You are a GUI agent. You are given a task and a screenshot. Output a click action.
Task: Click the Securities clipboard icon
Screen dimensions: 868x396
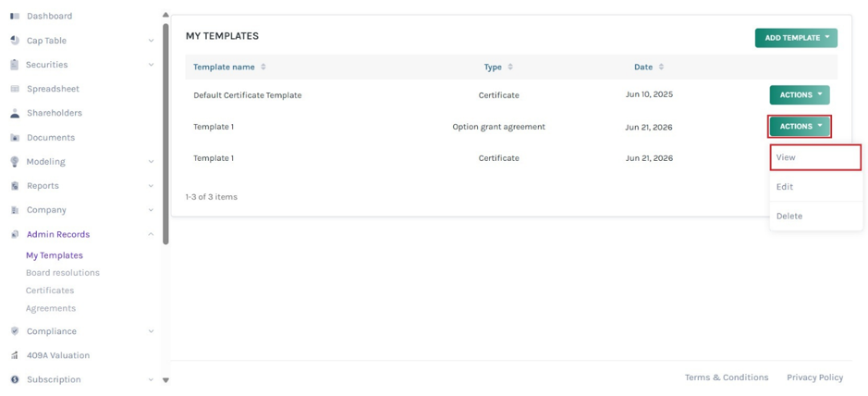(15, 64)
